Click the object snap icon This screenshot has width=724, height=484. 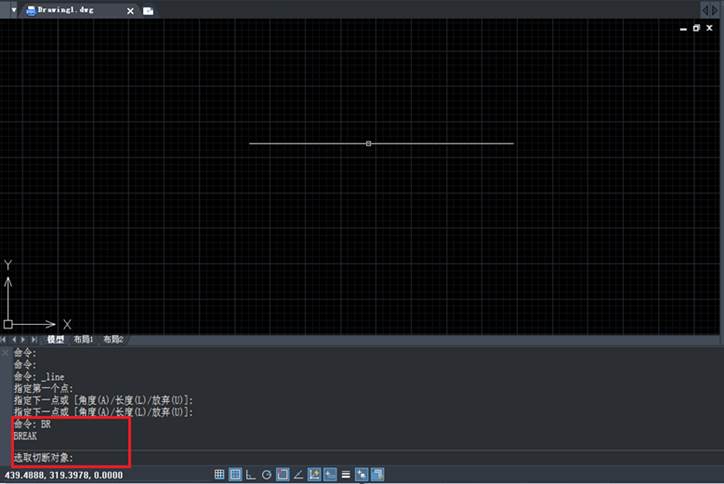(283, 474)
